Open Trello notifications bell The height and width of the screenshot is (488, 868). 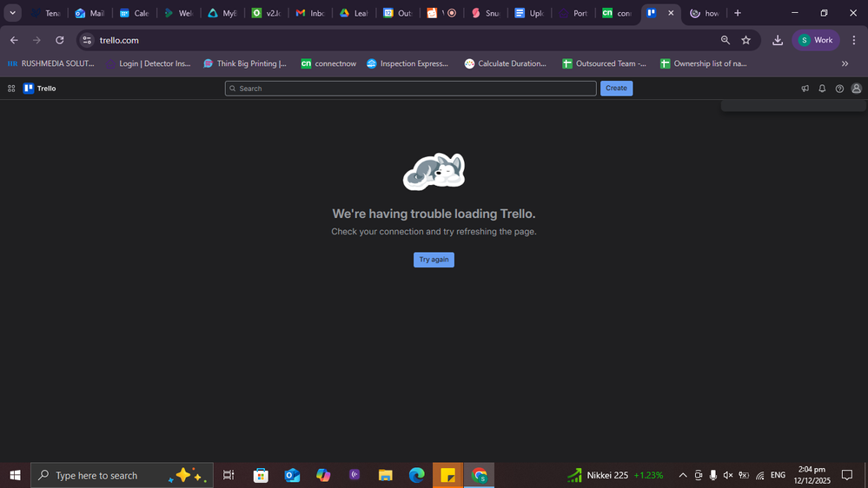[x=822, y=89]
